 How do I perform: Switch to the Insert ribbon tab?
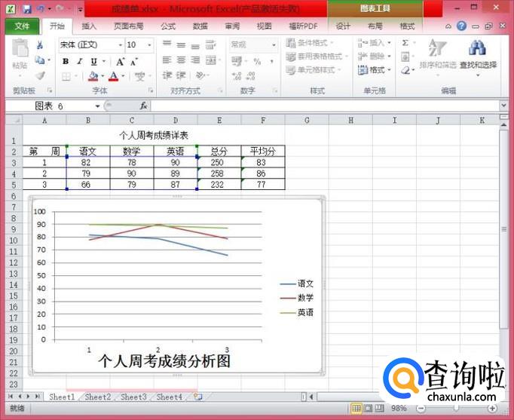coord(89,26)
